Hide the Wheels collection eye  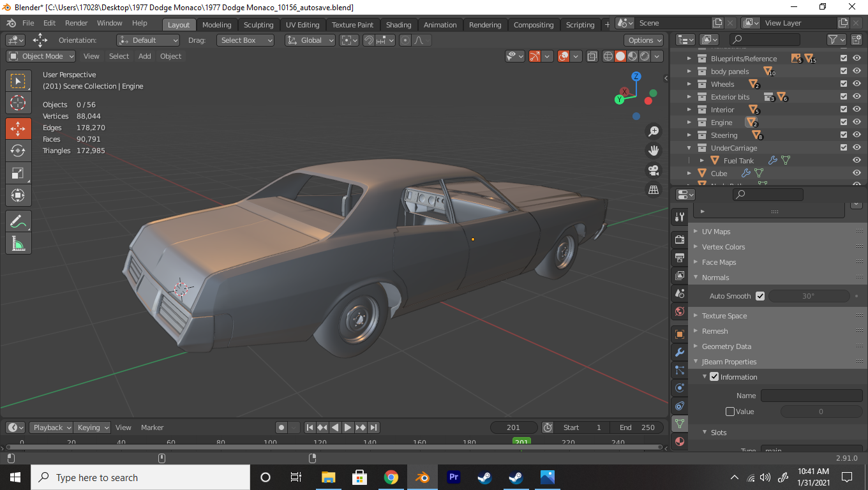(x=857, y=84)
